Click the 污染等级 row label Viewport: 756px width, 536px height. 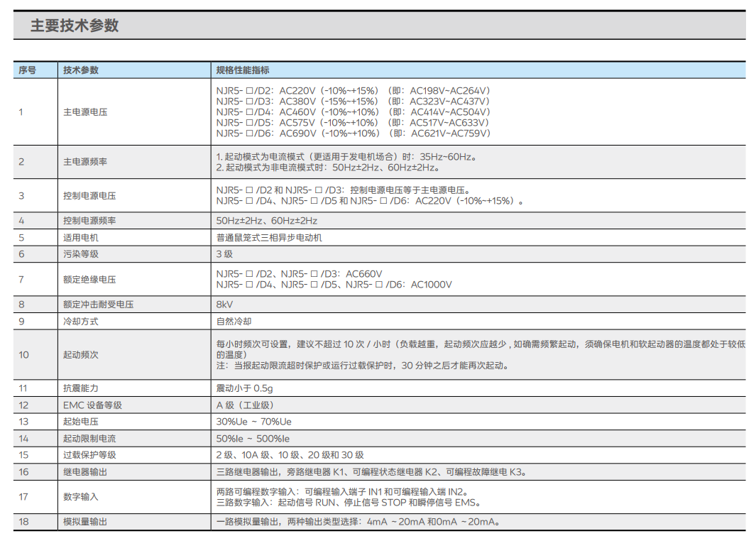[x=80, y=254]
